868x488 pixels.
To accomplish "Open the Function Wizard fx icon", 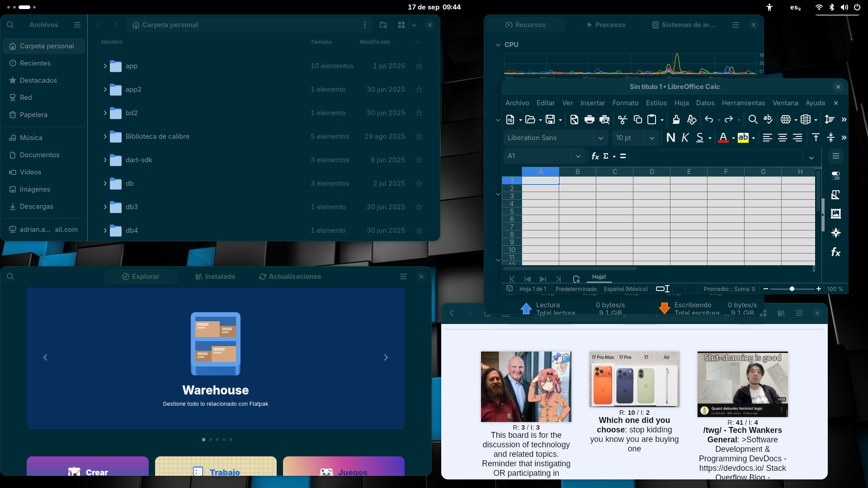I will tap(595, 156).
